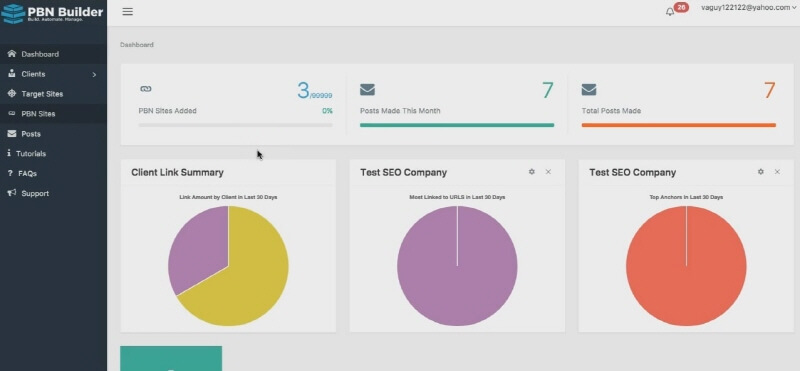800x371 pixels.
Task: Close the Most Linked to URLs widget
Action: 548,172
